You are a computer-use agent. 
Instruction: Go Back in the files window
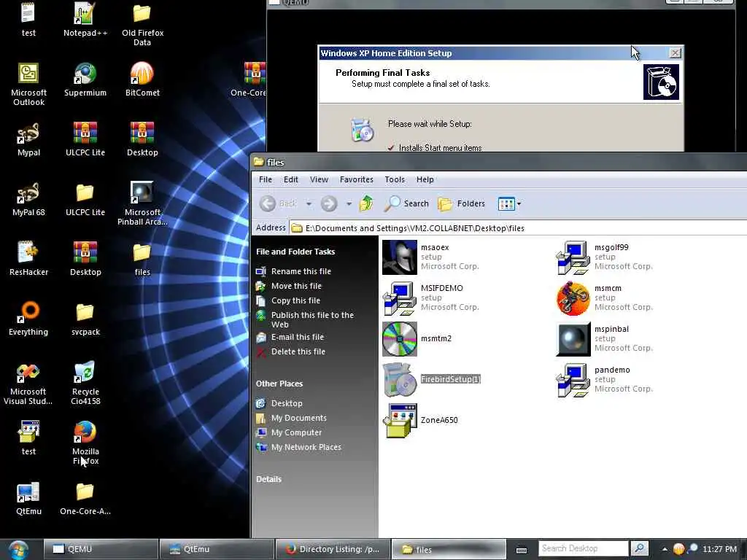pos(278,203)
